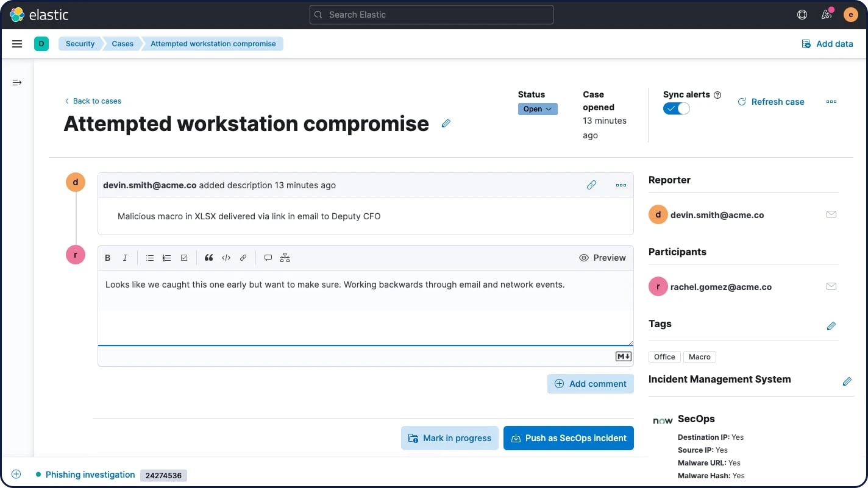Screen dimensions: 868x488
Task: Open the Phishing investigation timeline
Action: tap(90, 475)
